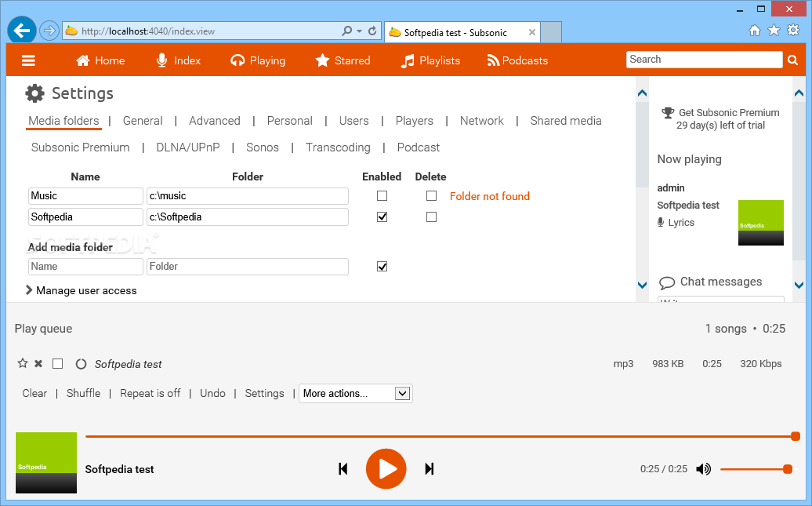Open address bar search dropdown arrow
Viewport: 812px width, 506px height.
(360, 31)
